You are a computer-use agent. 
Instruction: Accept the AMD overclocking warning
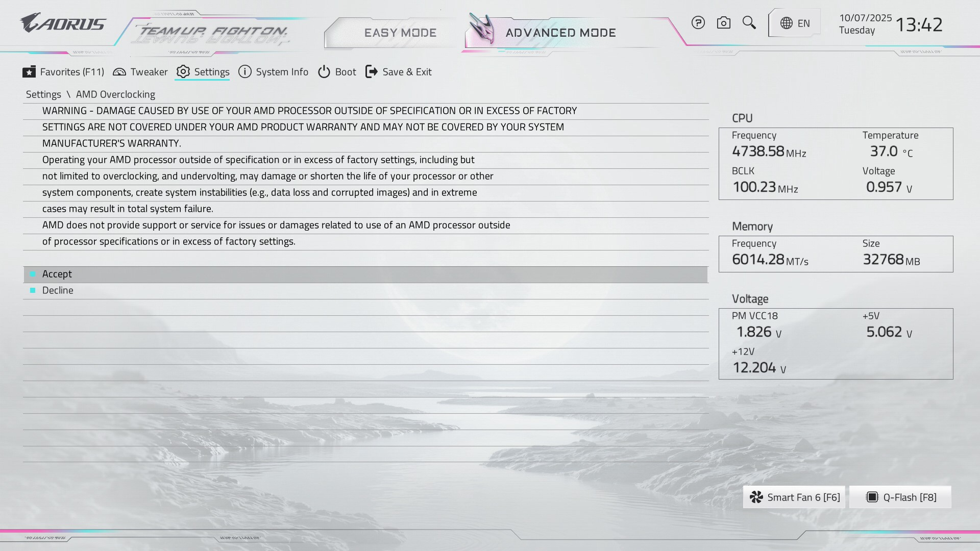pyautogui.click(x=57, y=274)
